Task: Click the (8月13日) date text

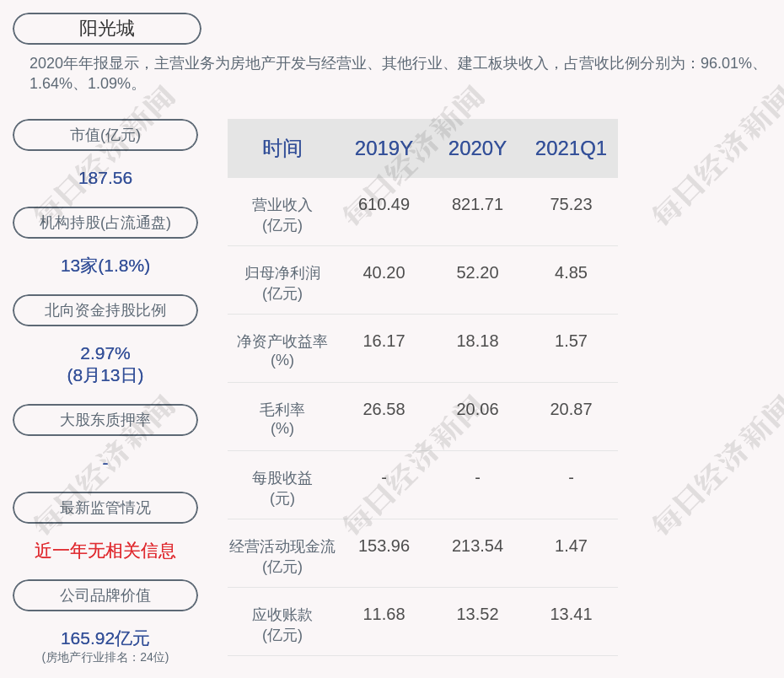Action: click(105, 375)
